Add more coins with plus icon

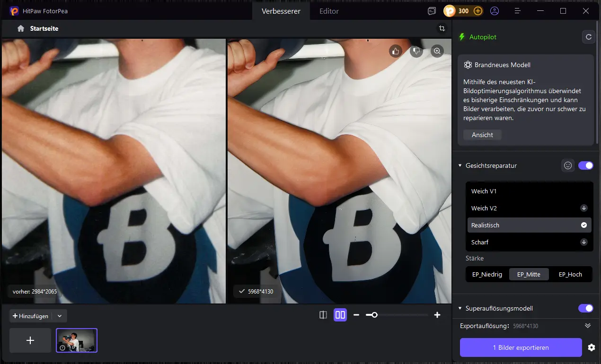[x=478, y=11]
